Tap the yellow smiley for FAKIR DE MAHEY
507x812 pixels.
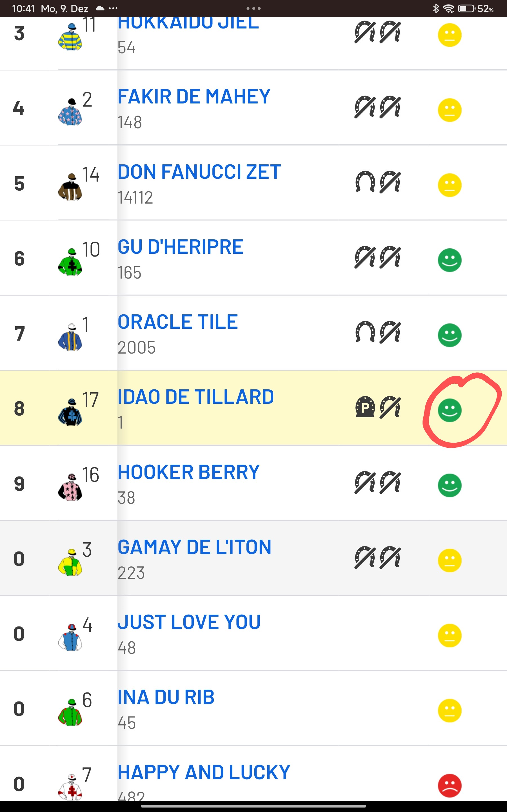(450, 110)
